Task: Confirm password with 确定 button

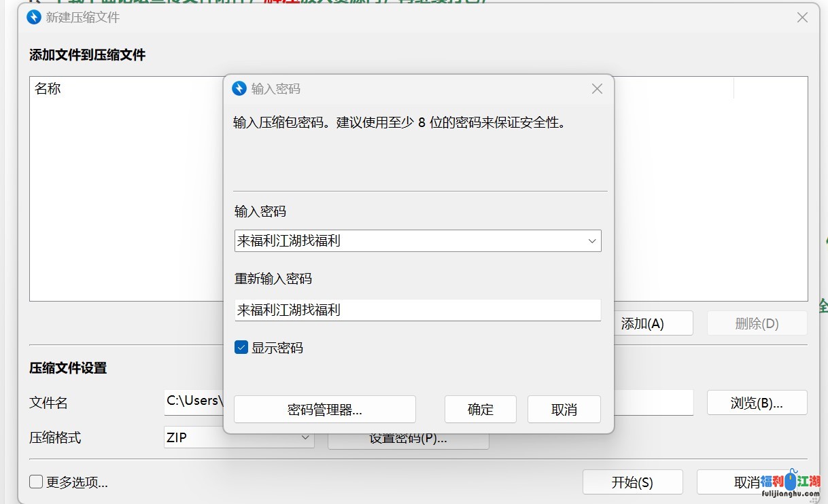Action: coord(481,410)
